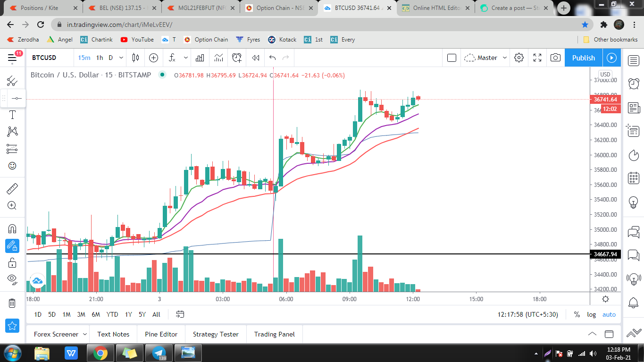This screenshot has width=644, height=362.
Task: Click the Chrome address bar URL
Action: 120,25
